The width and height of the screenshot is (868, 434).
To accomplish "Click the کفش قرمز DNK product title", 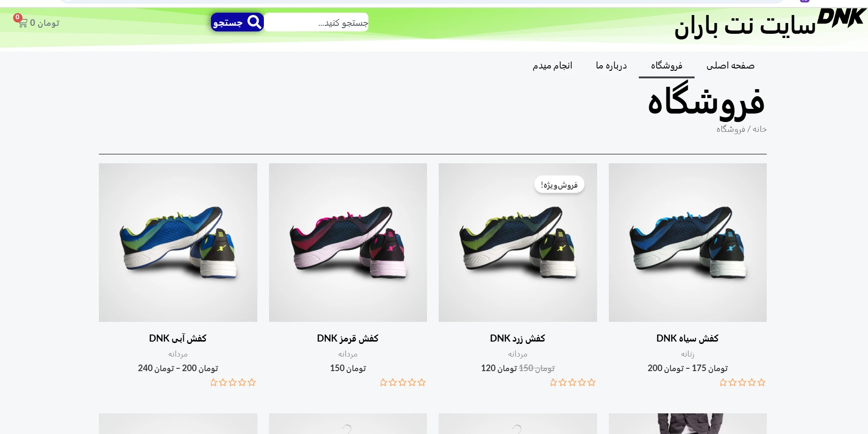I will click(348, 338).
